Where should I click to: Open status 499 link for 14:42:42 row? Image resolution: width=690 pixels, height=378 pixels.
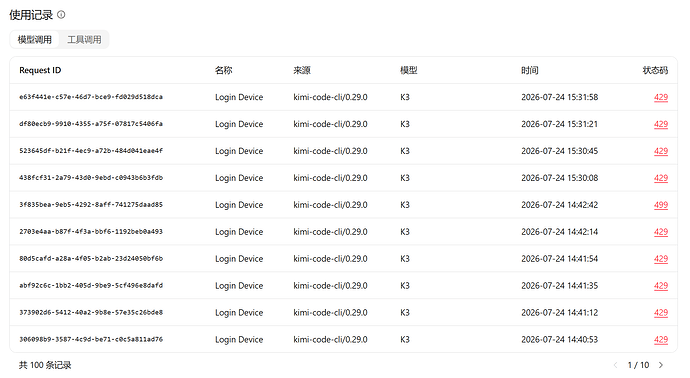pyautogui.click(x=661, y=205)
